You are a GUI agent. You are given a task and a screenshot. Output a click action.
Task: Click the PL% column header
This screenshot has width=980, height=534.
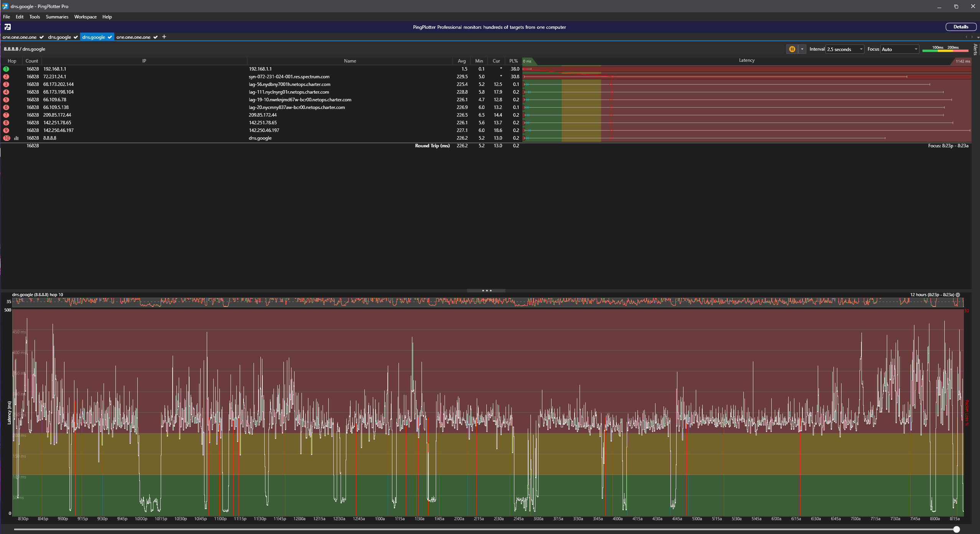[513, 61]
